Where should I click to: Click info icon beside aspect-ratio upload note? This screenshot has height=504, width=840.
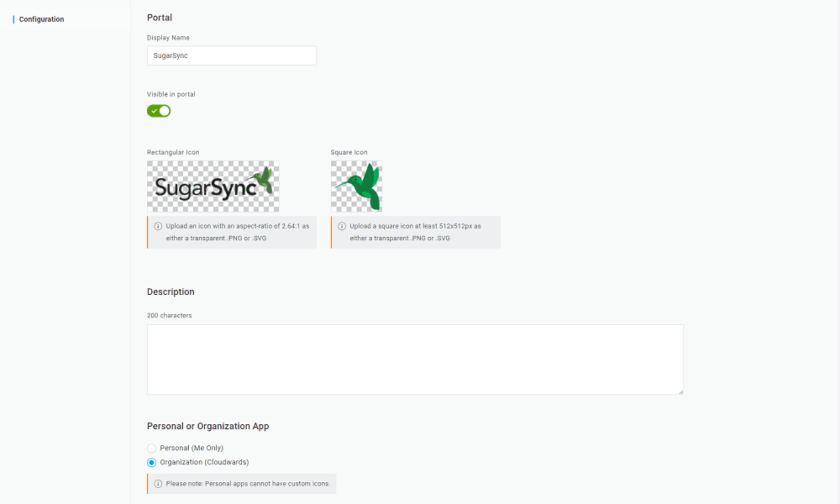click(x=158, y=226)
